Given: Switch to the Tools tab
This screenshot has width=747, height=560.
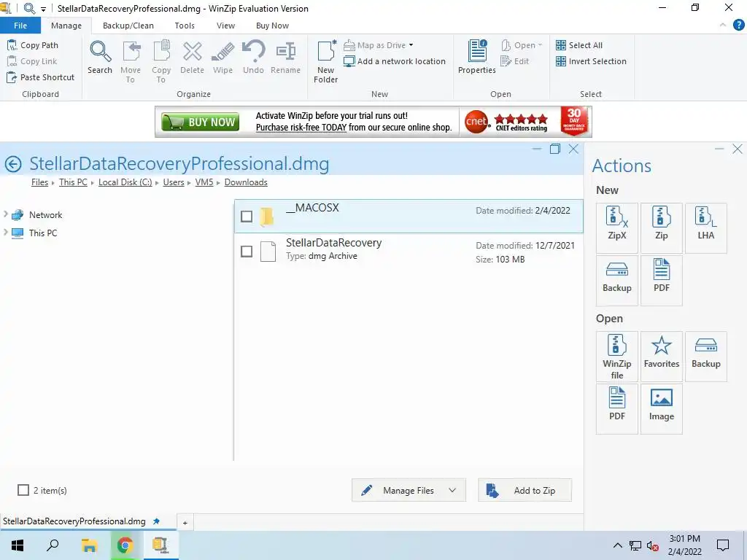Looking at the screenshot, I should pos(185,26).
